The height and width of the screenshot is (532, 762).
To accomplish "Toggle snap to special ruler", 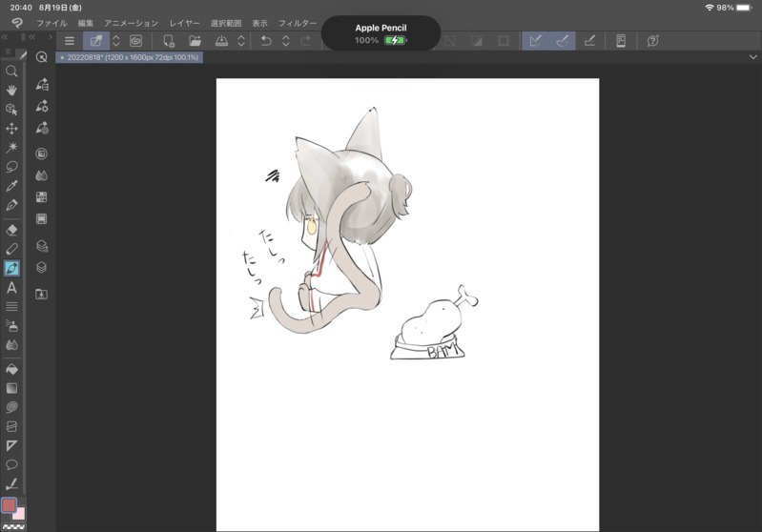I will [x=563, y=41].
